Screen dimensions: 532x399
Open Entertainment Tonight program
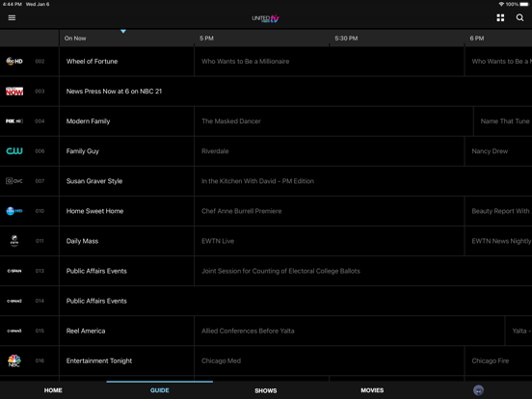(126, 360)
